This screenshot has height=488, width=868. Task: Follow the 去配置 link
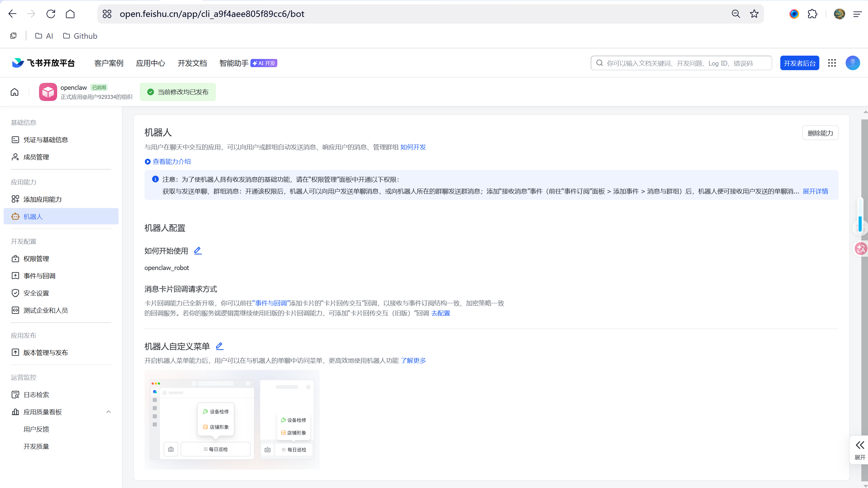pos(440,313)
